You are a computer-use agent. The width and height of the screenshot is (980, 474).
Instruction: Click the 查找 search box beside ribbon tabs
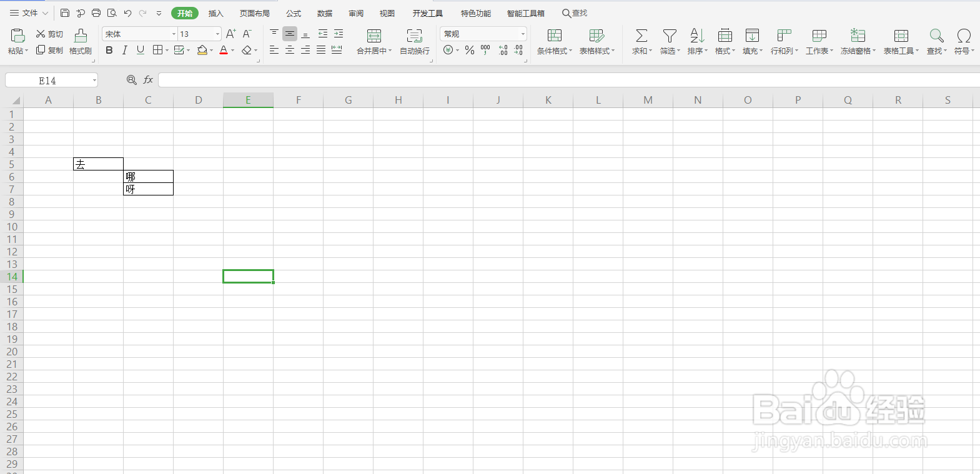click(575, 13)
